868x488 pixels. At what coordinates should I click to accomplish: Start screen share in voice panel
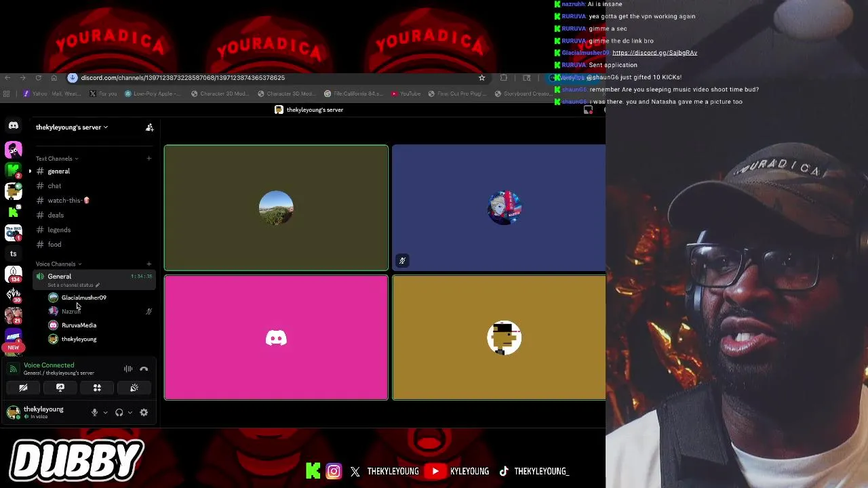coord(60,388)
